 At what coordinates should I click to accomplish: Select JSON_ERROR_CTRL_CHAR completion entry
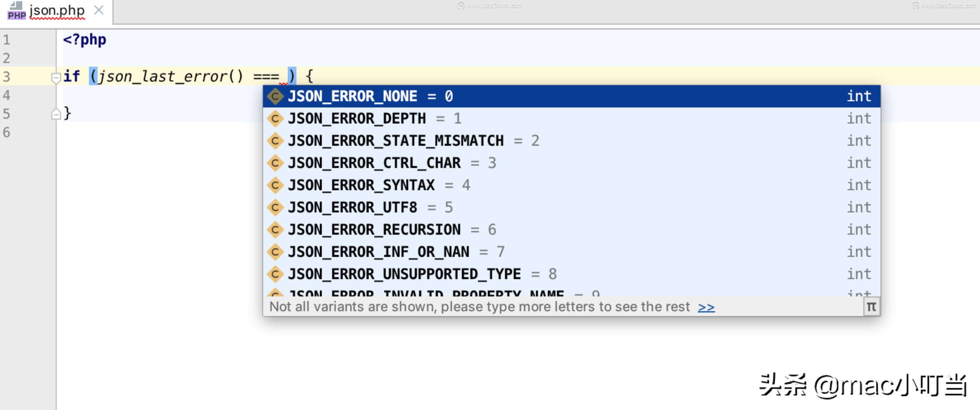click(x=374, y=163)
